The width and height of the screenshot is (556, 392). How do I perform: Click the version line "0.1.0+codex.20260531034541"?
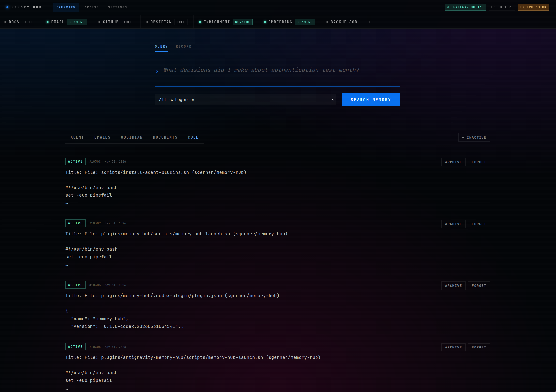click(x=127, y=326)
